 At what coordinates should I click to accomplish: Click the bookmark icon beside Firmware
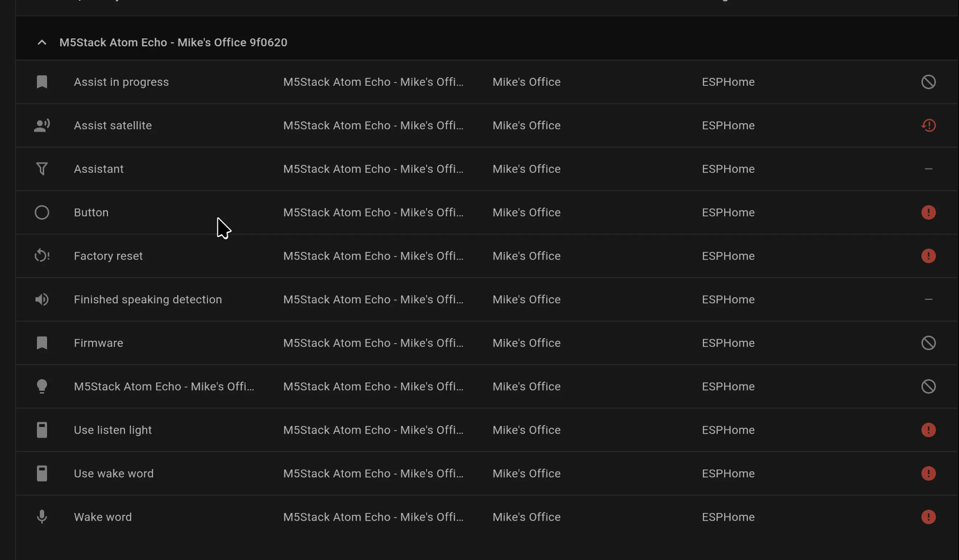(42, 343)
